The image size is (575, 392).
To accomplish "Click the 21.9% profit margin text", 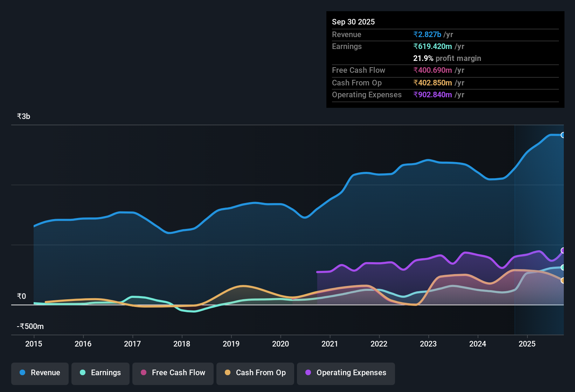I will coord(447,58).
